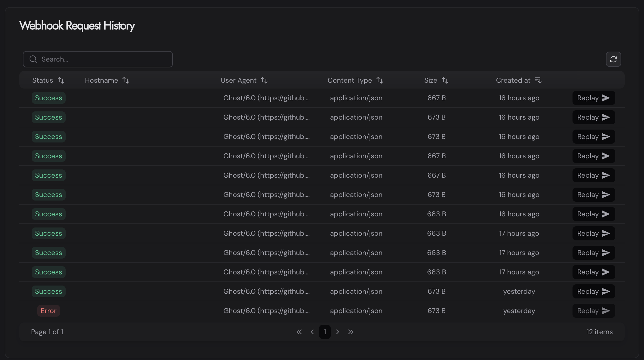
Task: Replay the last 17 hours ago request
Action: (x=594, y=272)
